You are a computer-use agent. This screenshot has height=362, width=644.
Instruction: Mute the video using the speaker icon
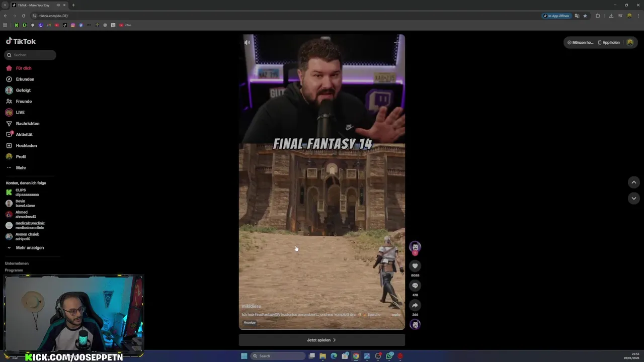pyautogui.click(x=247, y=42)
